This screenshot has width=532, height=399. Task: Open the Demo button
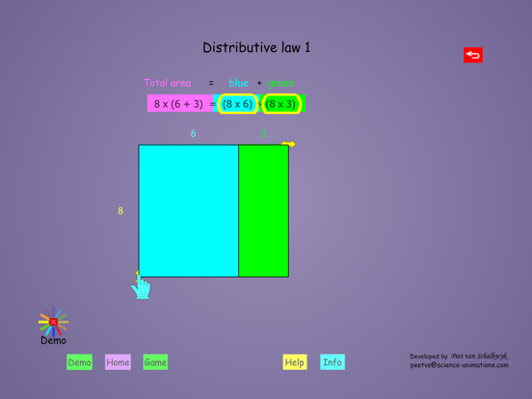79,362
